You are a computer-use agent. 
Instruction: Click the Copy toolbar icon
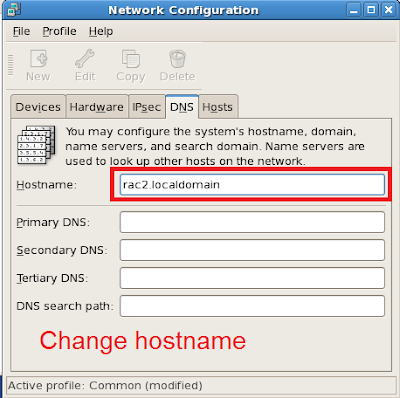tap(131, 59)
